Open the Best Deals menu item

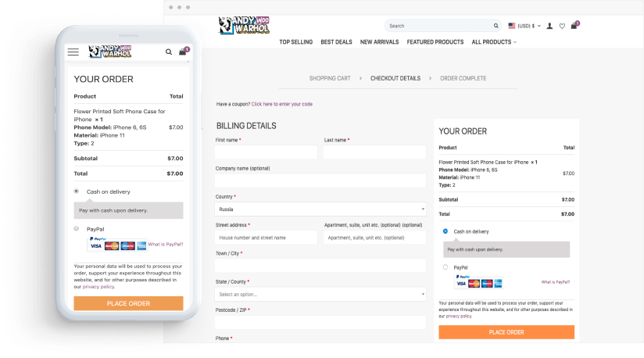tap(336, 42)
